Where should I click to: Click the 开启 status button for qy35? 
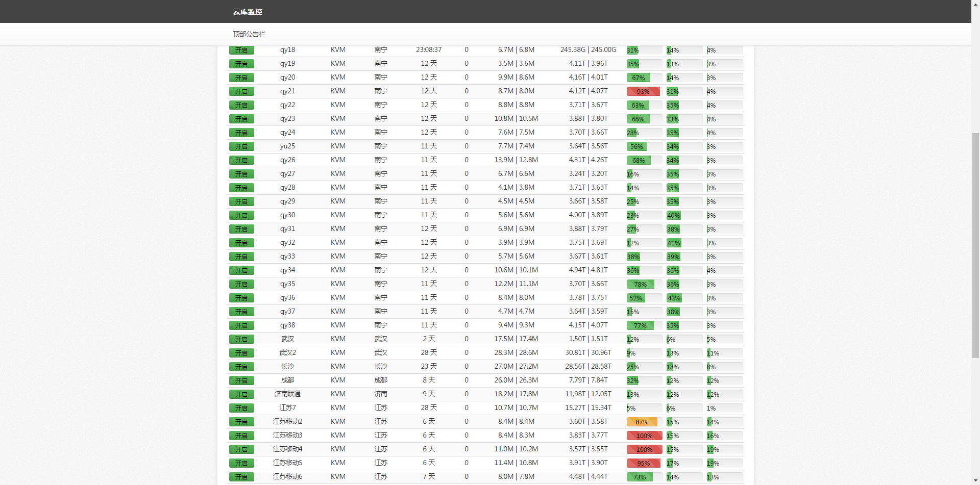tap(241, 284)
